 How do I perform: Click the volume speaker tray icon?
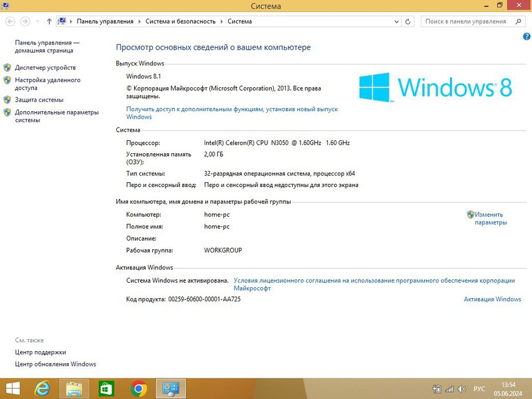click(x=461, y=389)
